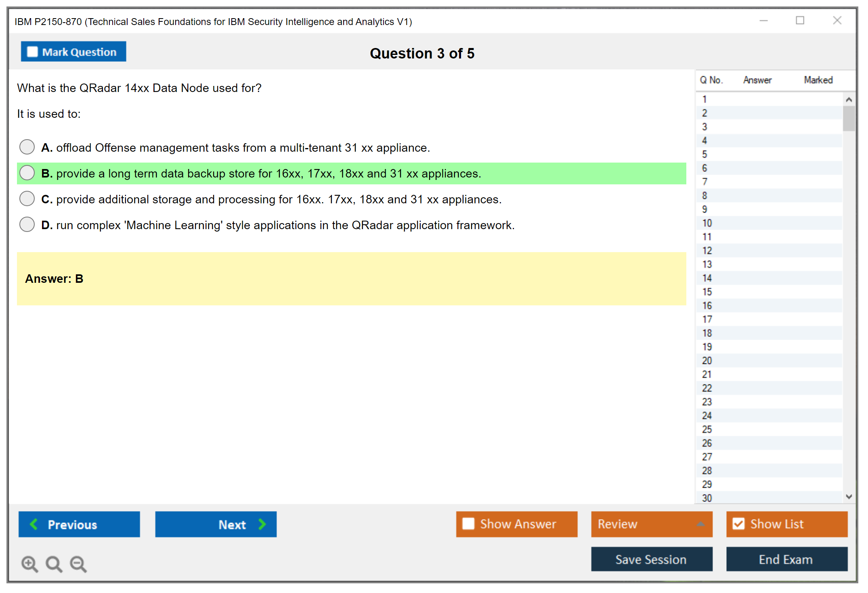The image size is (868, 593).
Task: Tick the Mark Question checkbox
Action: 32,52
